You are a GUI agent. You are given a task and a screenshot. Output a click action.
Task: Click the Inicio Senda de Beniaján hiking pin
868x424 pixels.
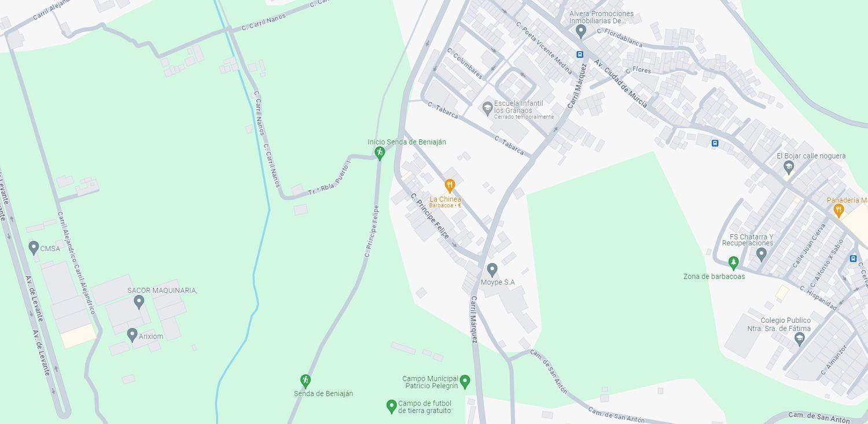(x=380, y=153)
